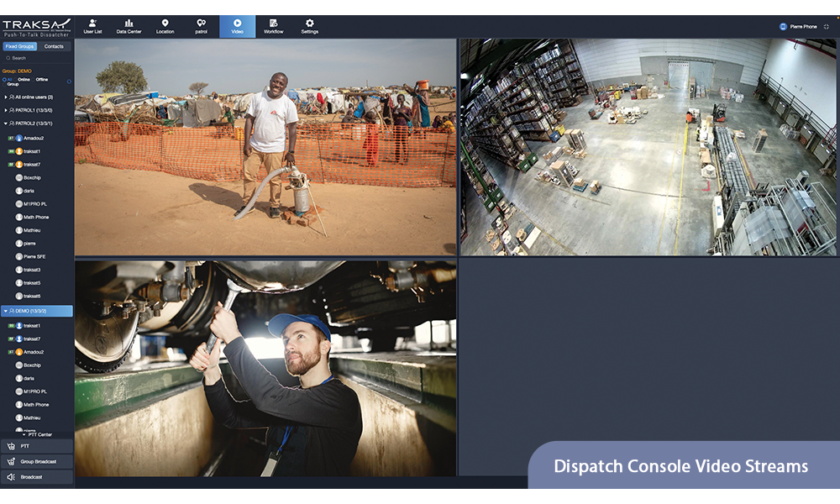Select the Video tab

pos(237,26)
